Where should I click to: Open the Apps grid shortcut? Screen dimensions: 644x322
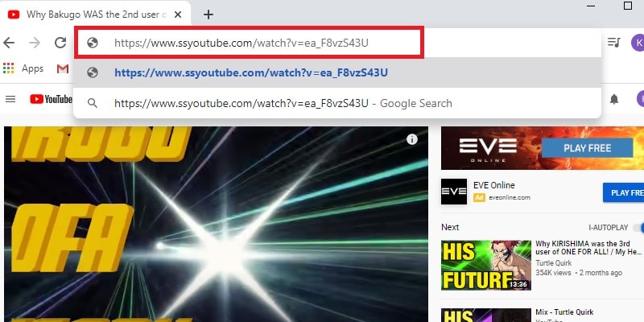[x=8, y=68]
